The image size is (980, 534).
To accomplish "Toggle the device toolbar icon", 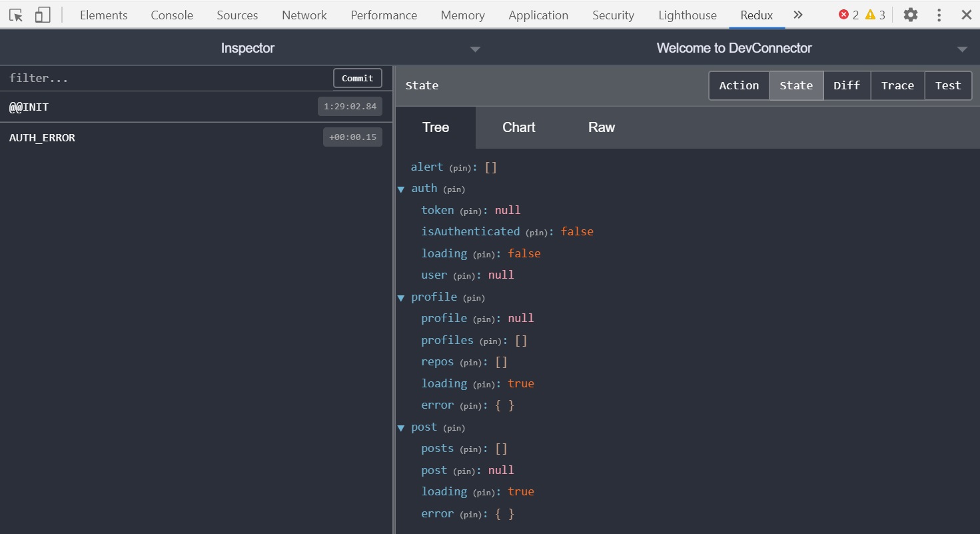I will 43,15.
